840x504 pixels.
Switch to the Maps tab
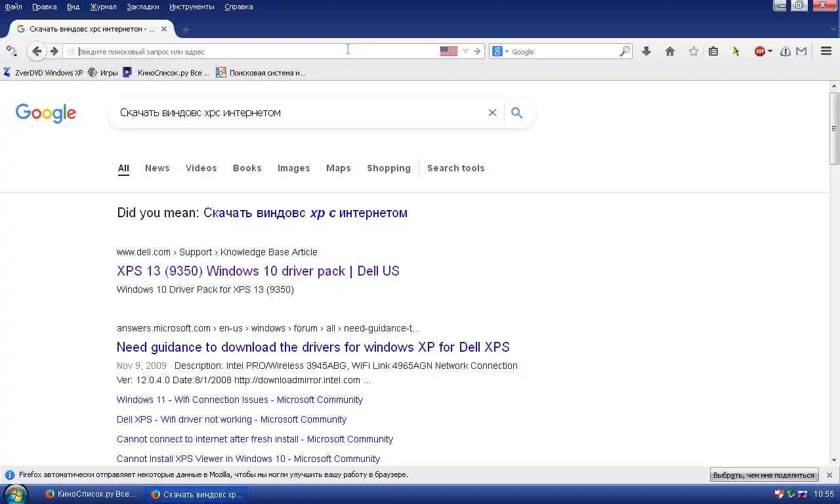pyautogui.click(x=339, y=168)
